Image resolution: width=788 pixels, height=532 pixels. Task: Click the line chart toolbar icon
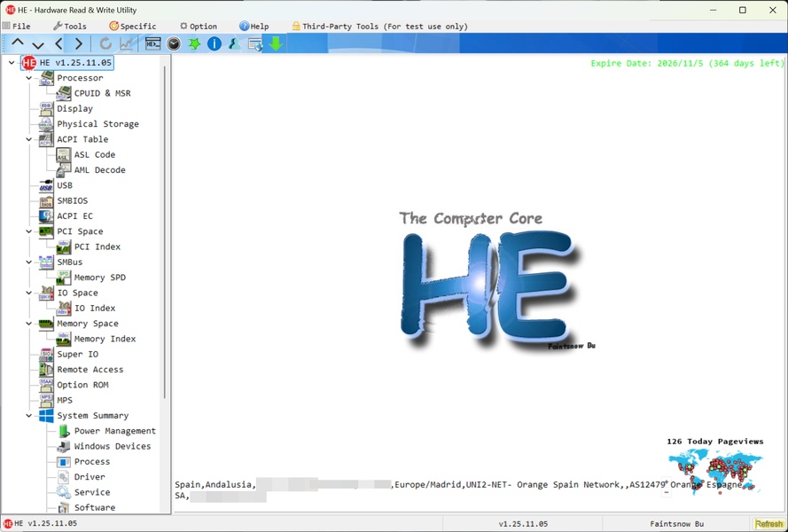tap(129, 43)
